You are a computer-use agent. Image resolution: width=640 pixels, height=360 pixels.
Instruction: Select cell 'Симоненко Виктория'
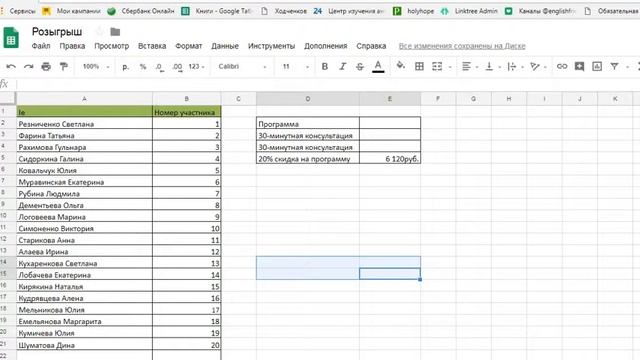[84, 228]
